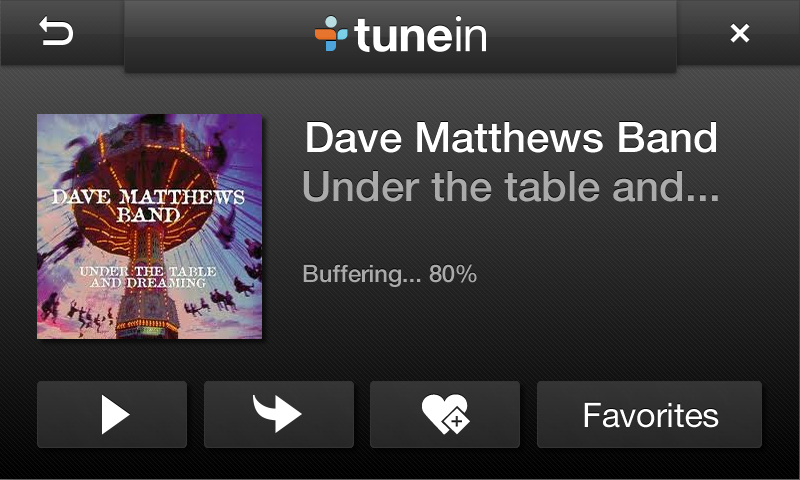Click the small plus badge on the heart icon
This screenshot has width=800, height=480.
tap(457, 422)
